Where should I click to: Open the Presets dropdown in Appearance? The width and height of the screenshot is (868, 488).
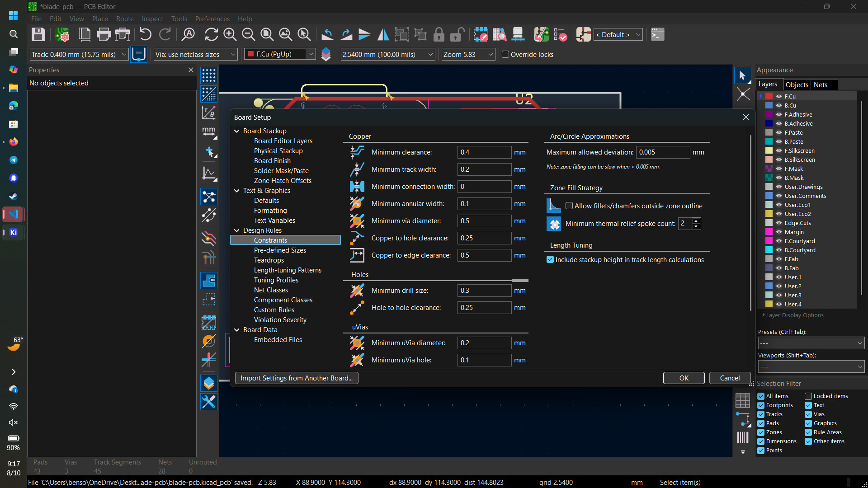pos(811,343)
